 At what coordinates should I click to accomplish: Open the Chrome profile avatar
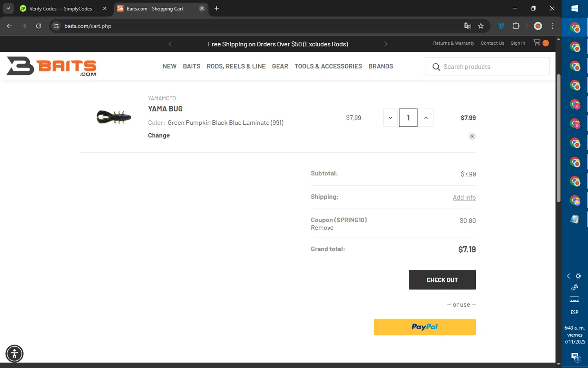pyautogui.click(x=538, y=26)
